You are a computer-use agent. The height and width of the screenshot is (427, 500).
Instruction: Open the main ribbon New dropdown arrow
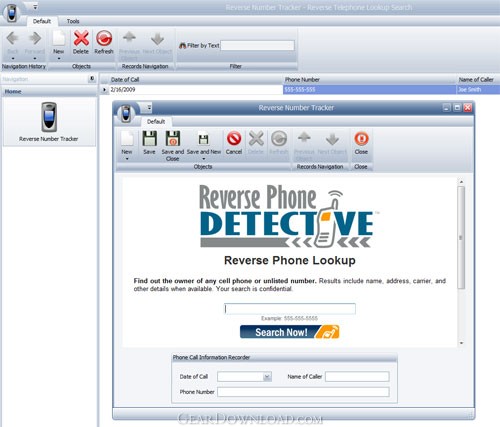59,59
